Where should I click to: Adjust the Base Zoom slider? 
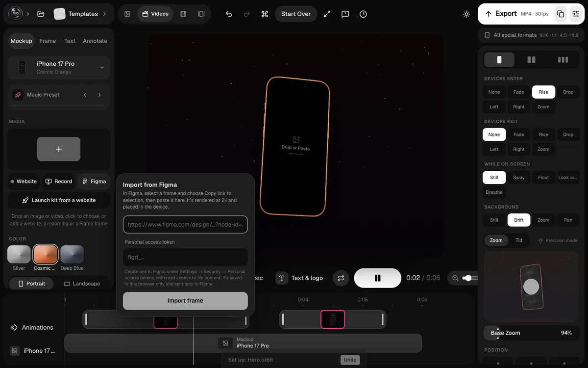pyautogui.click(x=531, y=333)
